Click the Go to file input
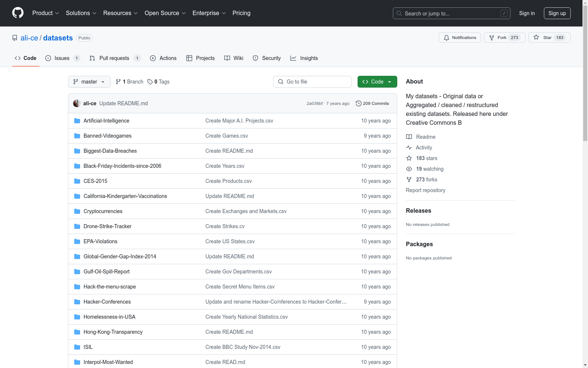This screenshot has height=368, width=588. pyautogui.click(x=312, y=82)
